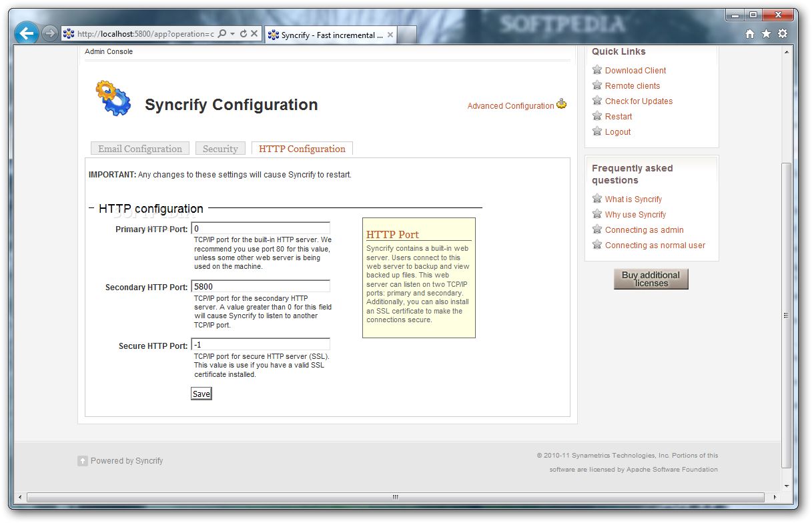Click the Syncrify gears logo

[x=113, y=99]
